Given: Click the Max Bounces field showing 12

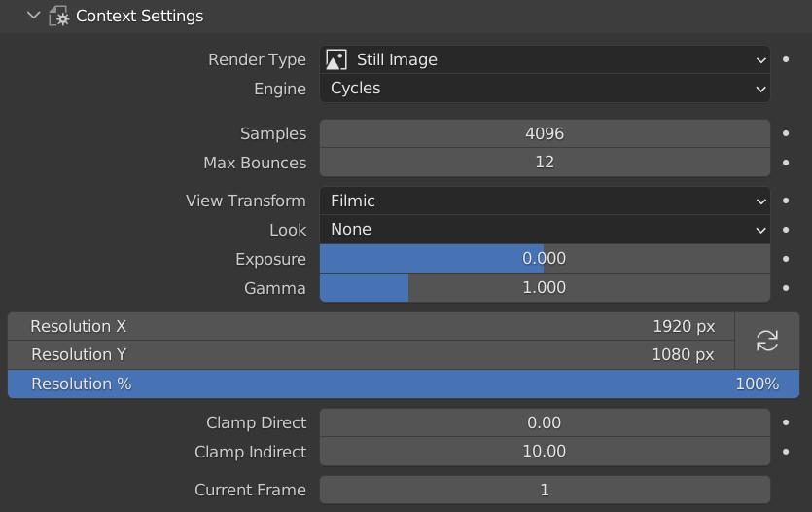Looking at the screenshot, I should [x=545, y=163].
